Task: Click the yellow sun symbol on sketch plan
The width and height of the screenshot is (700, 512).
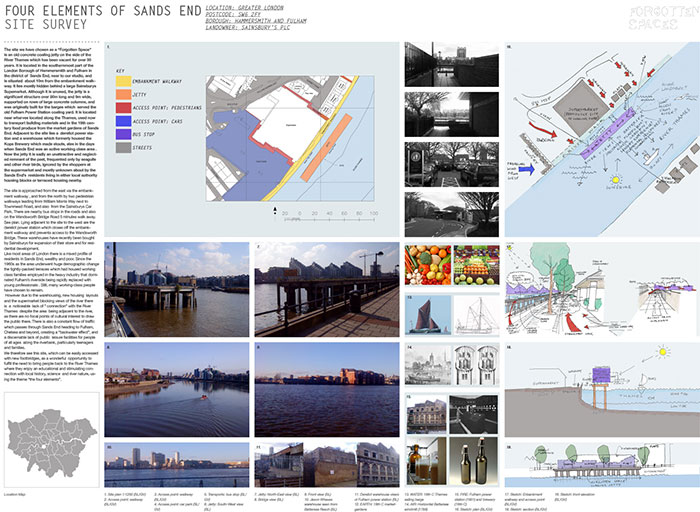Action: (616, 179)
